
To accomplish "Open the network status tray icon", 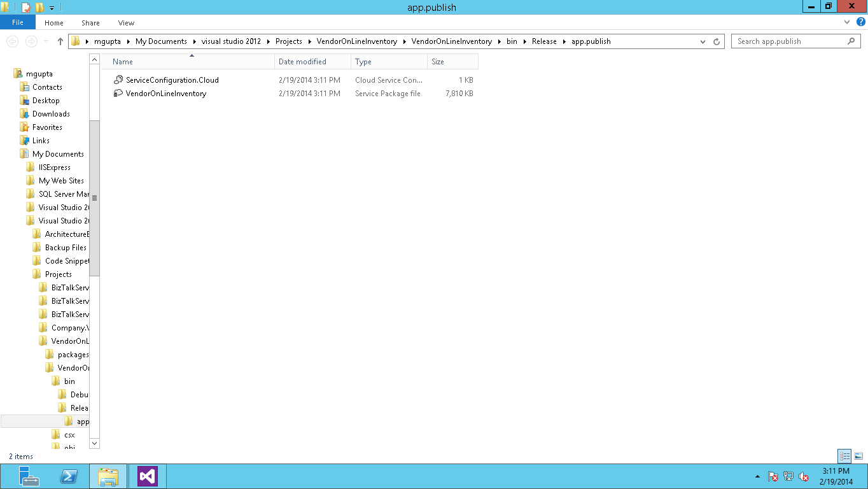I will click(788, 476).
